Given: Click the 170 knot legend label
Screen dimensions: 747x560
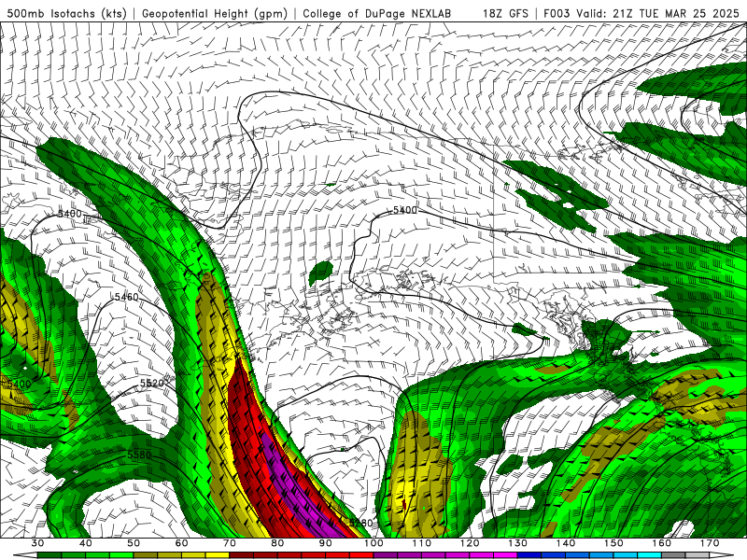Looking at the screenshot, I should 710,543.
